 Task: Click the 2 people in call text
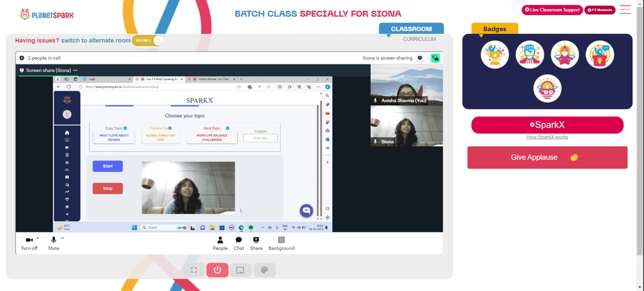point(44,59)
